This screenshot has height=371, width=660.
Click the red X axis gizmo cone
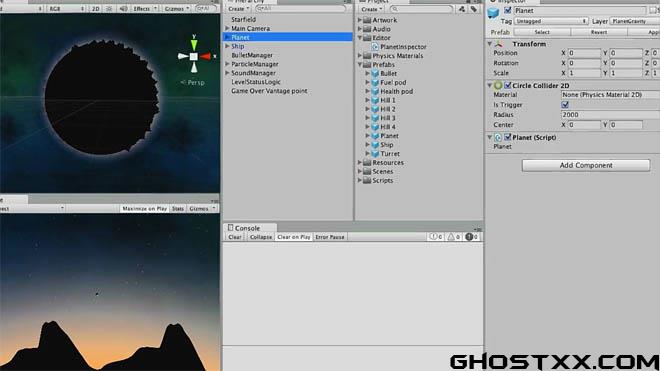[x=205, y=56]
